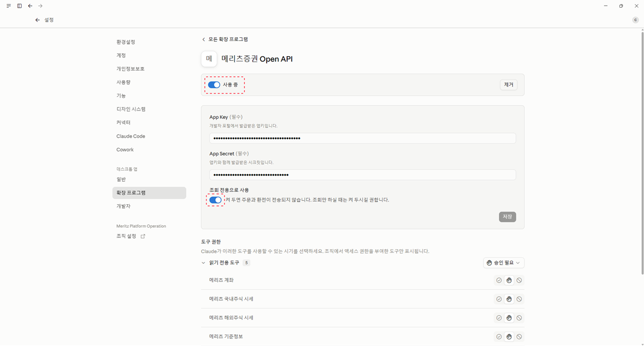Screen dimensions: 644x346
Task: Open 계정 settings
Action: [121, 55]
